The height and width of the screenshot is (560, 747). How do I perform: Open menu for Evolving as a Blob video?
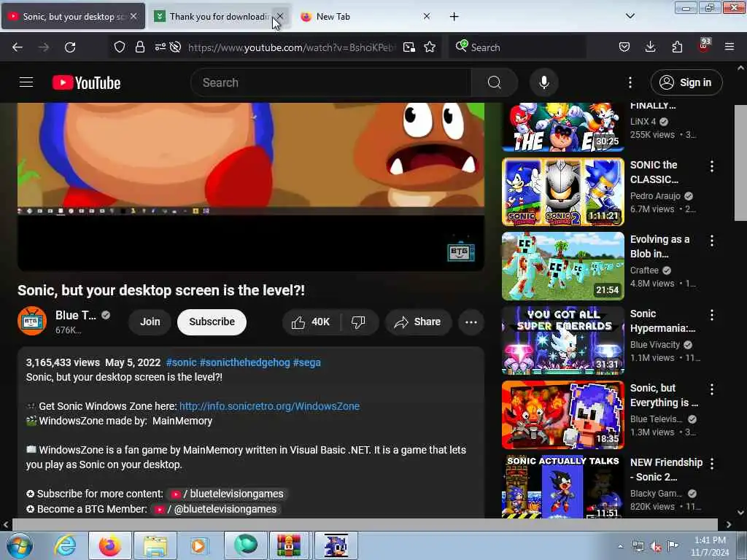click(712, 241)
